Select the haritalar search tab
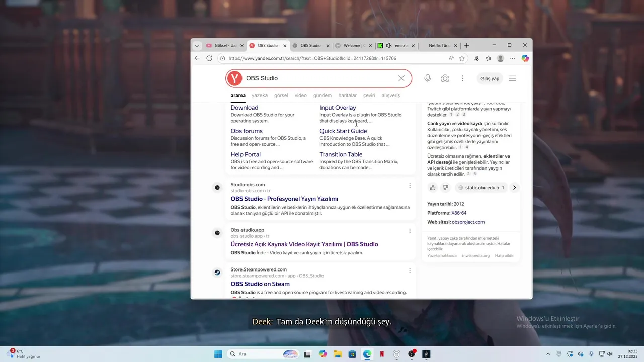This screenshot has width=644, height=362. (x=347, y=95)
